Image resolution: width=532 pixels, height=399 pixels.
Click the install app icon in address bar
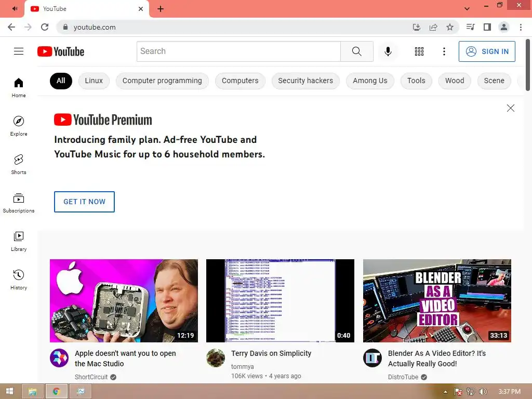(417, 27)
